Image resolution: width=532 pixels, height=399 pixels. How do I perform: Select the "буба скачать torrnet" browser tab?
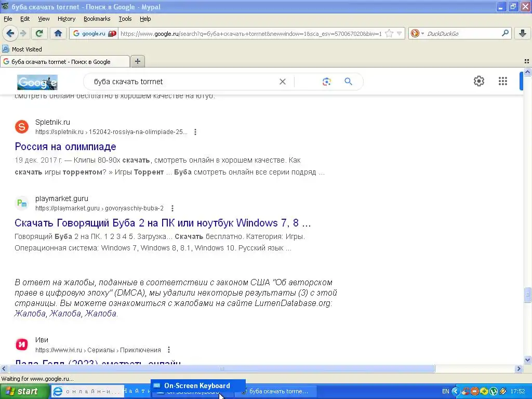(64, 62)
